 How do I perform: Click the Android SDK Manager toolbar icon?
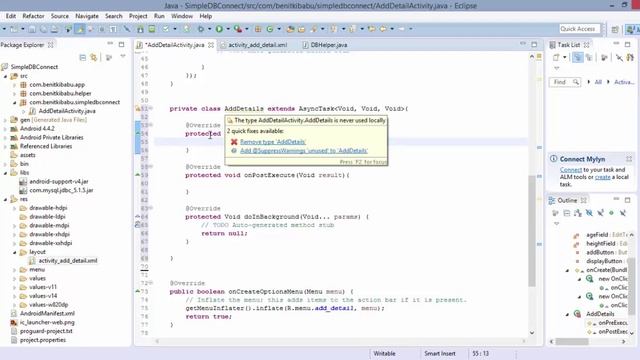140,29
